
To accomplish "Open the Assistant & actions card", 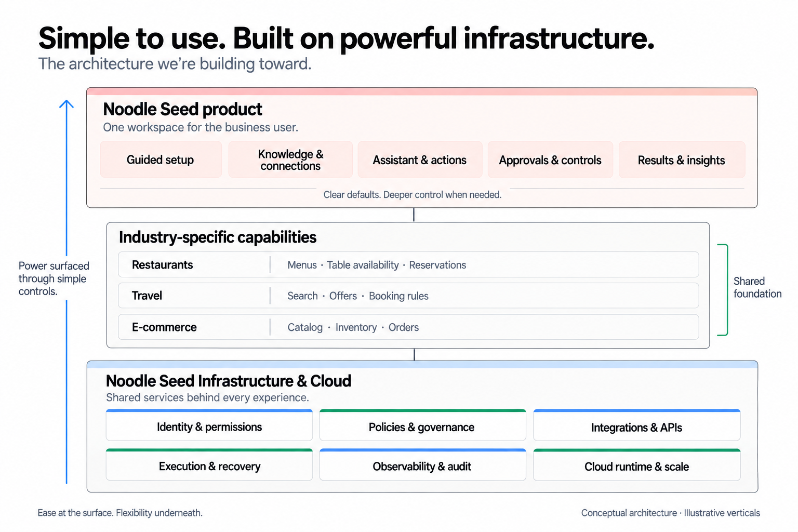I will coord(420,159).
